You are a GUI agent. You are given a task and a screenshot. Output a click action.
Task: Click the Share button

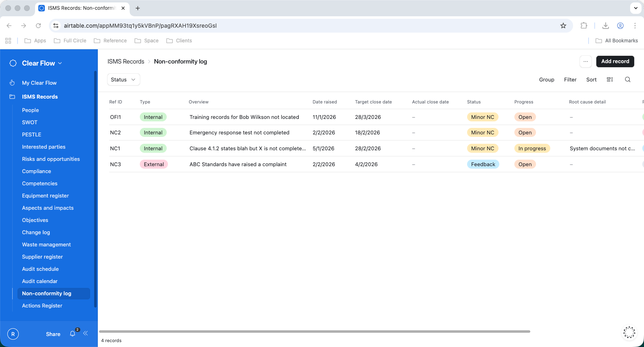(x=53, y=334)
